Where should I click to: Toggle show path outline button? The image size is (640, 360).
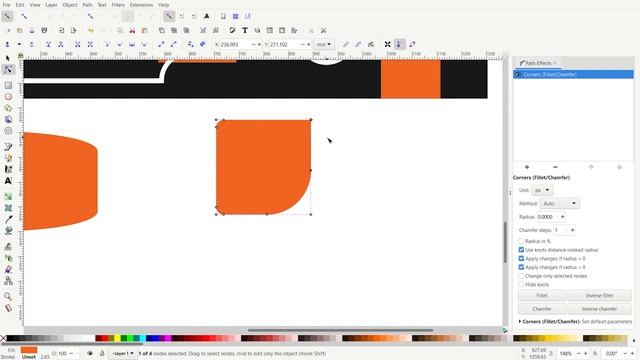pos(412,44)
